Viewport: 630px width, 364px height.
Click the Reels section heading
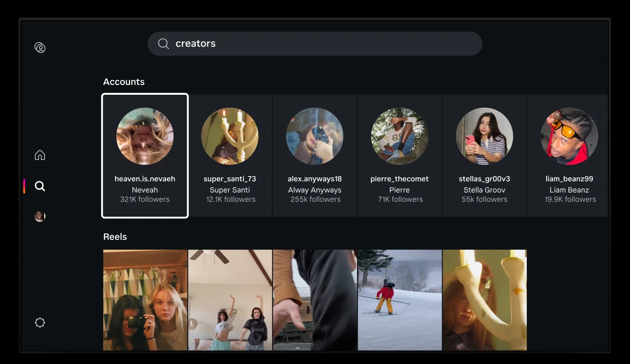pyautogui.click(x=115, y=236)
